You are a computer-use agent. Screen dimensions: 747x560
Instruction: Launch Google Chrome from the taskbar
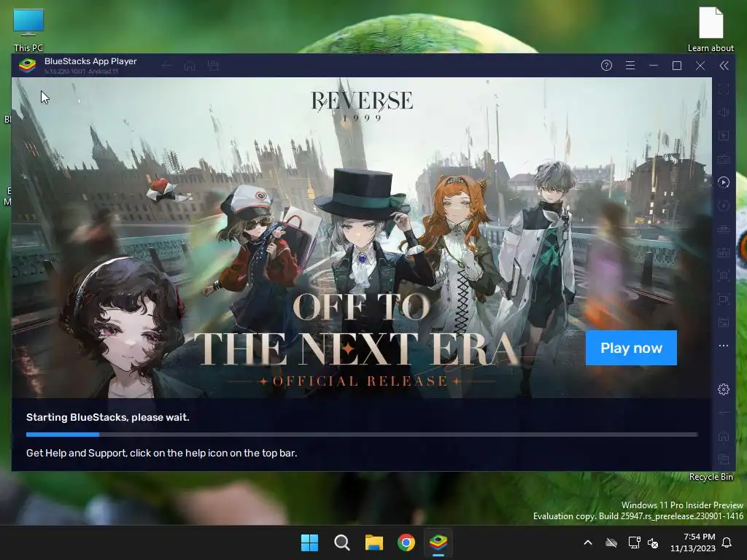(x=406, y=542)
